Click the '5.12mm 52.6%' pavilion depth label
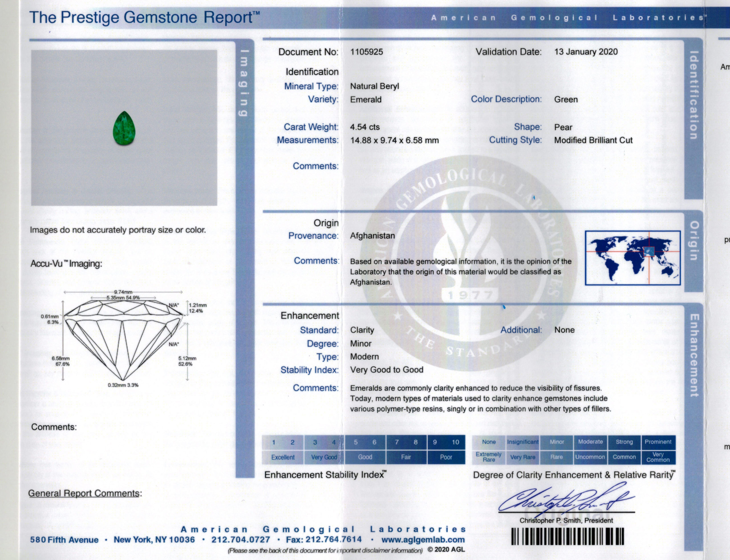 click(187, 361)
